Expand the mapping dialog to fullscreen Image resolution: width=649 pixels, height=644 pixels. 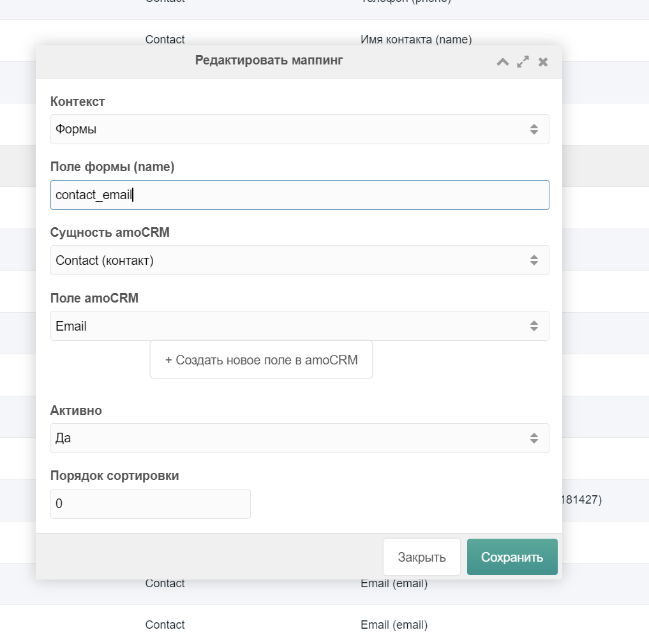tap(523, 62)
